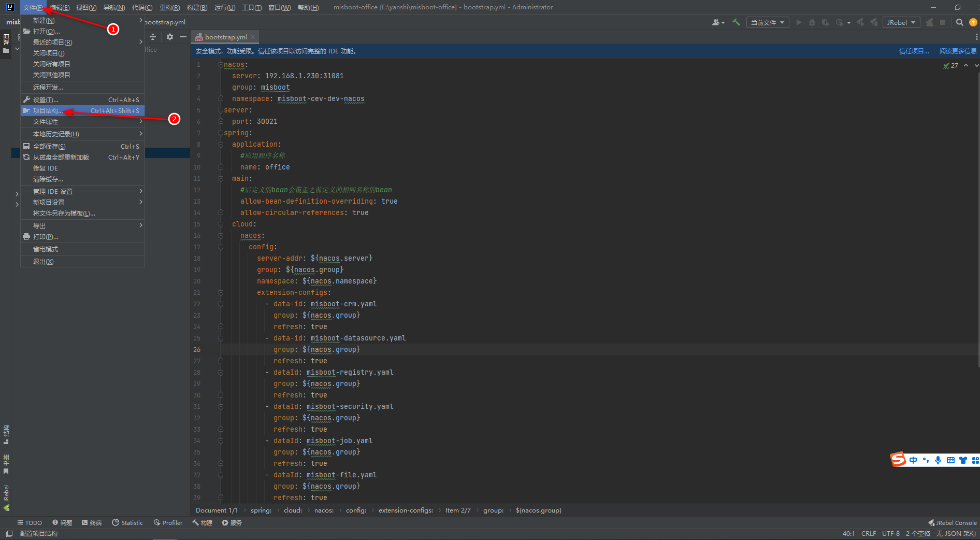The width and height of the screenshot is (980, 540).
Task: Open the 终端 terminal tool window button
Action: [x=92, y=523]
